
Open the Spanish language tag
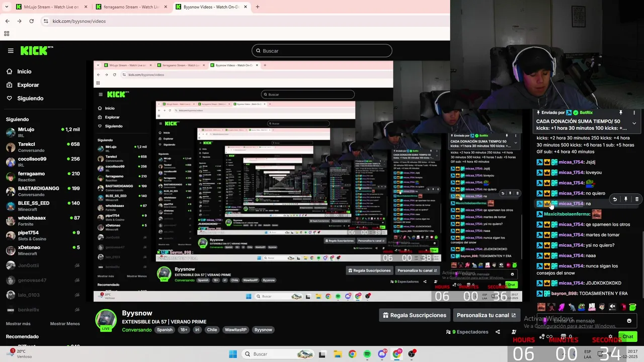(x=165, y=330)
